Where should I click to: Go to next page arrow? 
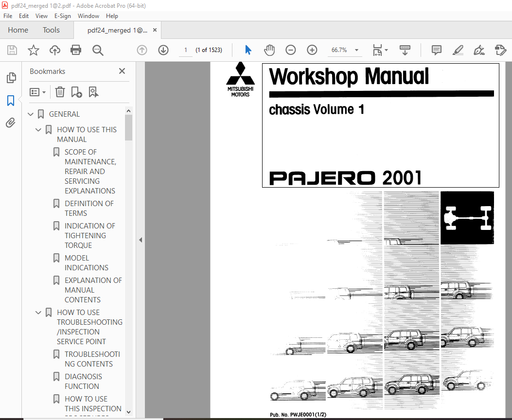[x=163, y=50]
